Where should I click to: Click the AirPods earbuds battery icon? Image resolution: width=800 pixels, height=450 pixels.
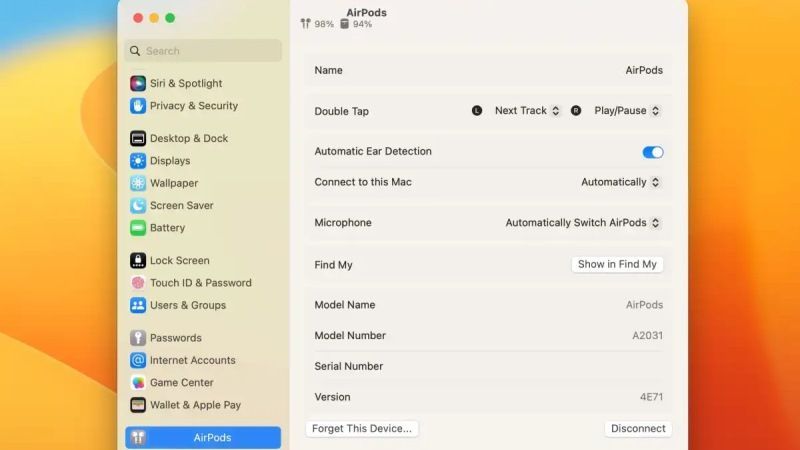[305, 23]
